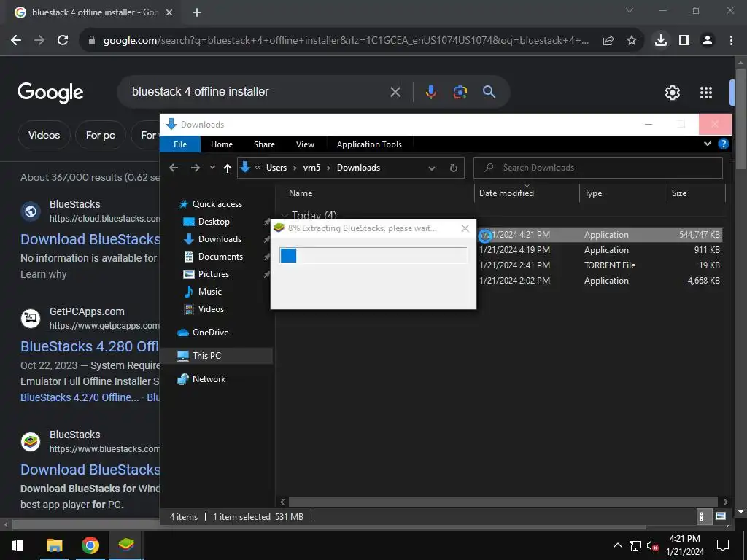Screen dimensions: 747x560
Task: Open new Chrome tab
Action: pyautogui.click(x=197, y=12)
